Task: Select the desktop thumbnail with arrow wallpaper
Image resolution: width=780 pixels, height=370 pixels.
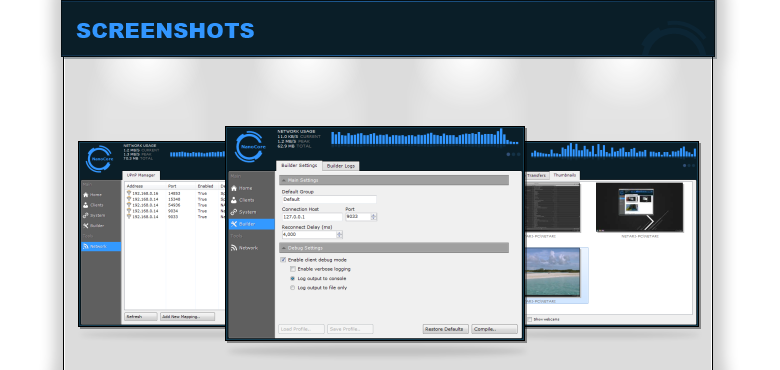Action: (x=640, y=207)
